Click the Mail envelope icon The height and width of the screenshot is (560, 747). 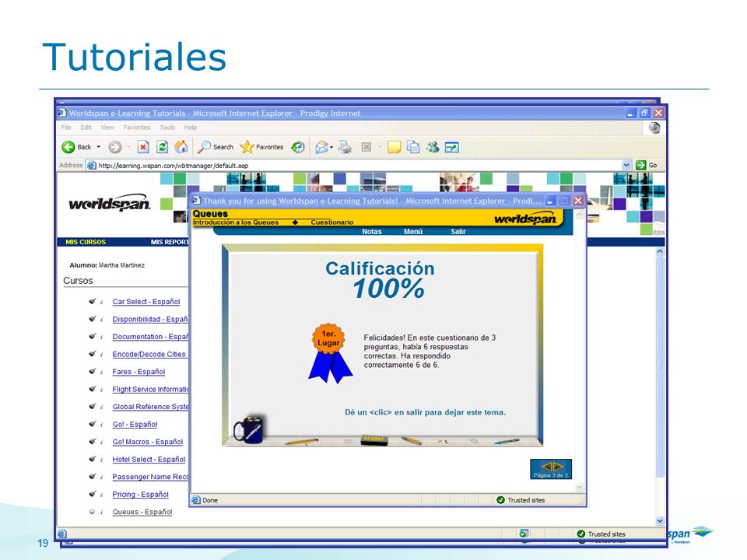(x=322, y=147)
